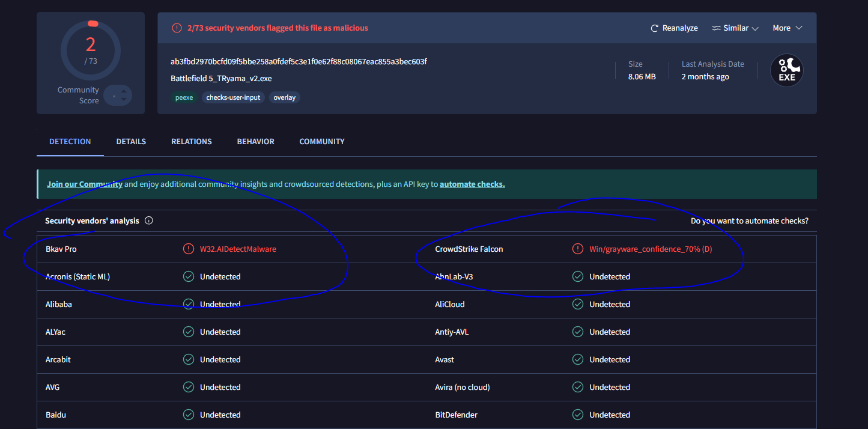Click the Acronis (Static ML) vendor name
The image size is (868, 429).
pyautogui.click(x=77, y=276)
